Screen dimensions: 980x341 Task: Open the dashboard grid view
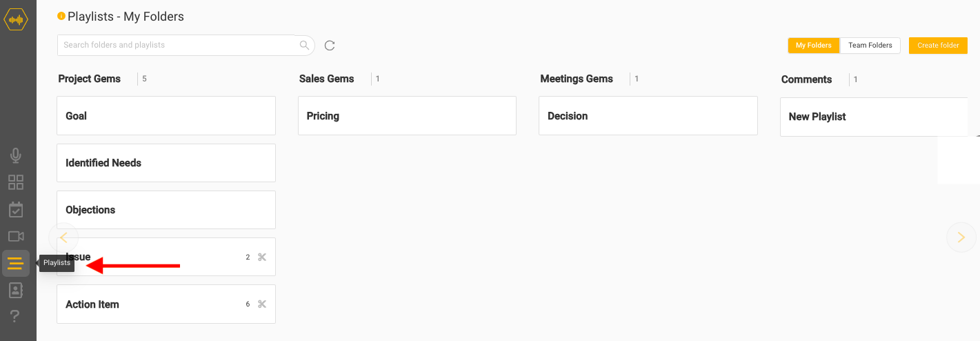tap(16, 182)
